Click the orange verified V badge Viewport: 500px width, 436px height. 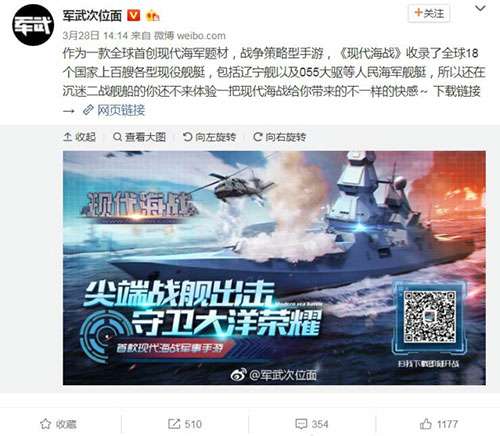click(134, 15)
